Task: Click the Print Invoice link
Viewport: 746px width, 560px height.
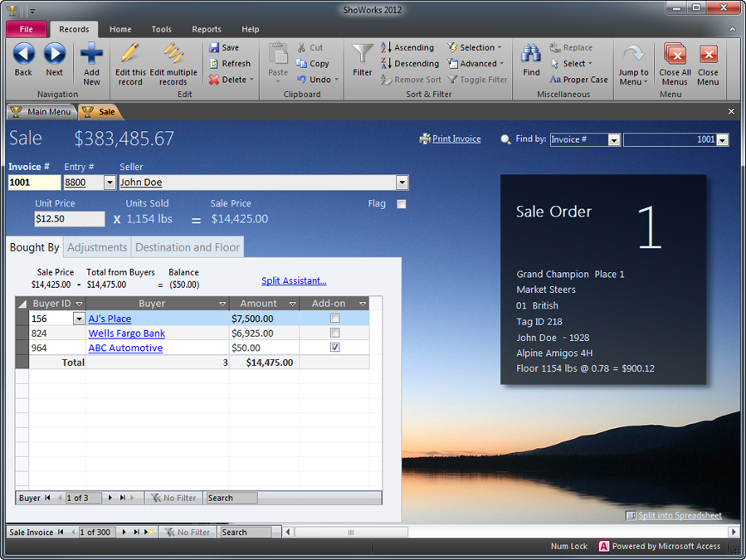Action: 455,139
